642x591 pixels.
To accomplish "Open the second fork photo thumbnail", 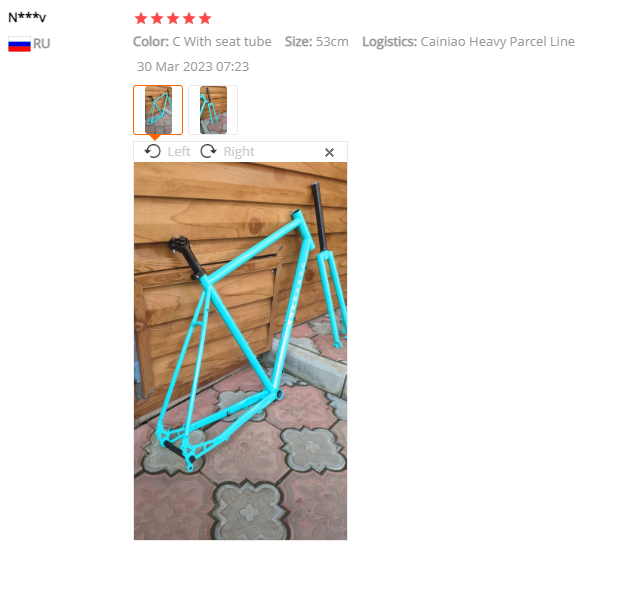I will pos(213,110).
